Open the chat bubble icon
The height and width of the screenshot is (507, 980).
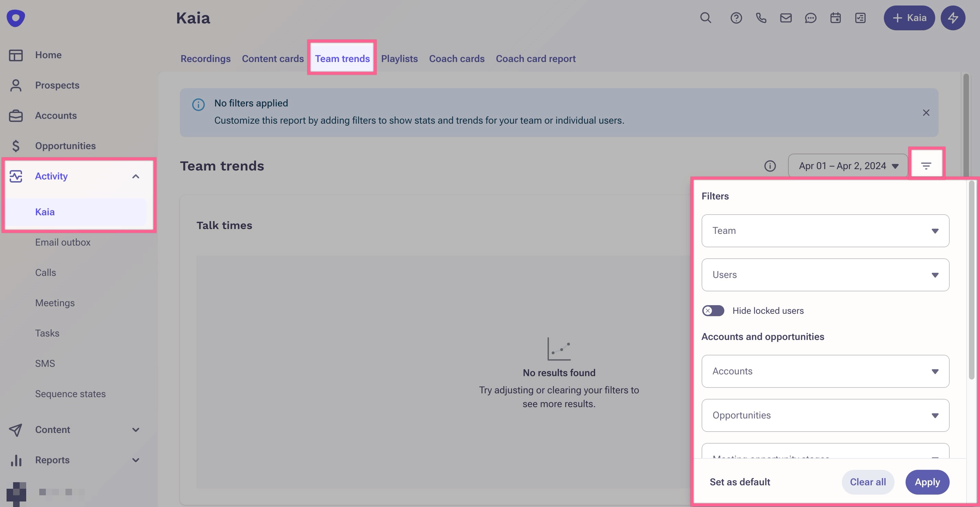[810, 18]
